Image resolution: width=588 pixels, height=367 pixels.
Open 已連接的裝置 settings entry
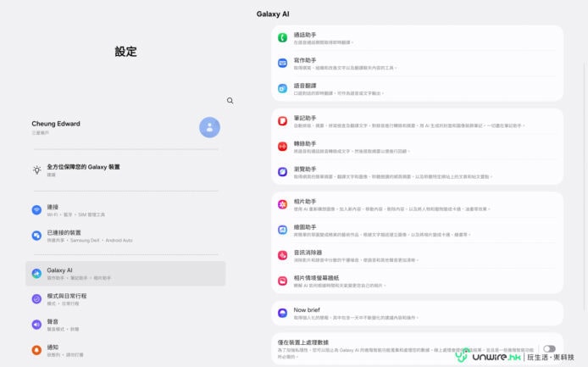[125, 236]
